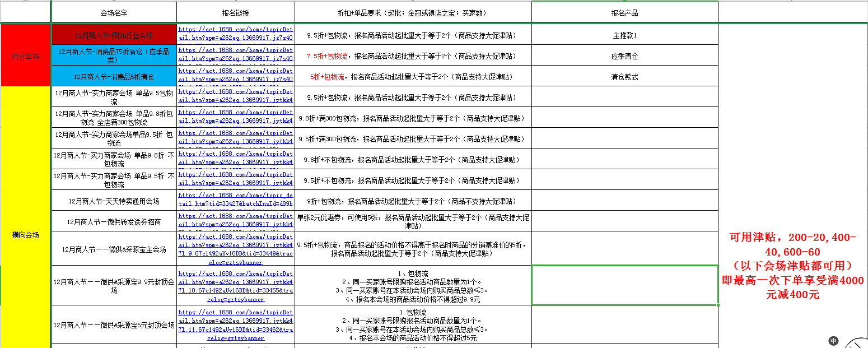
Task: Open the link ending tid=33449 for 主会场
Action: [x=235, y=249]
